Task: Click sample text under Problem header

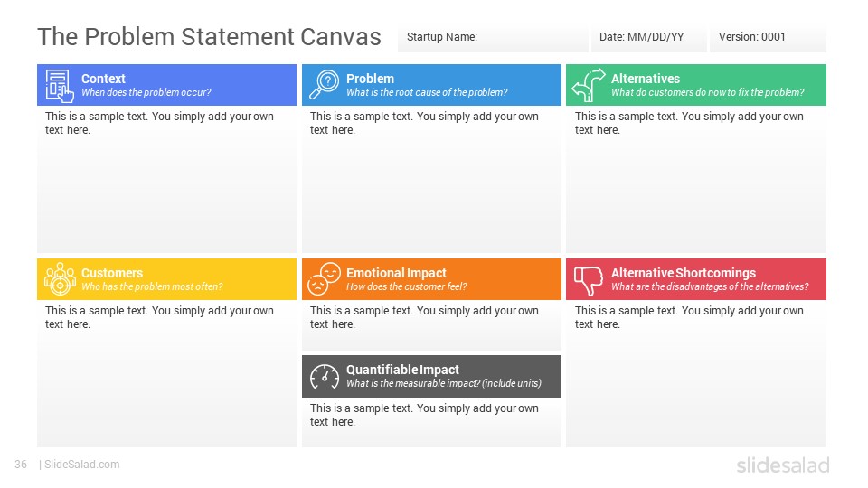Action: [x=424, y=123]
